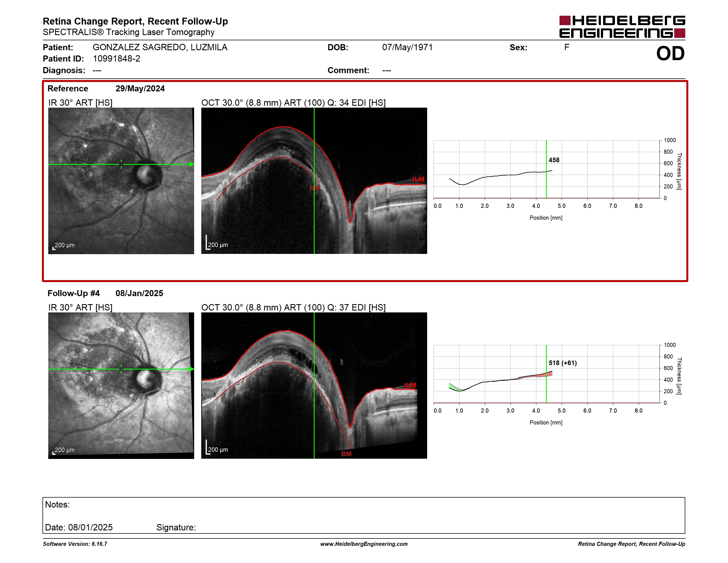
Task: Click Patient ID 10991848-2
Action: pos(116,59)
